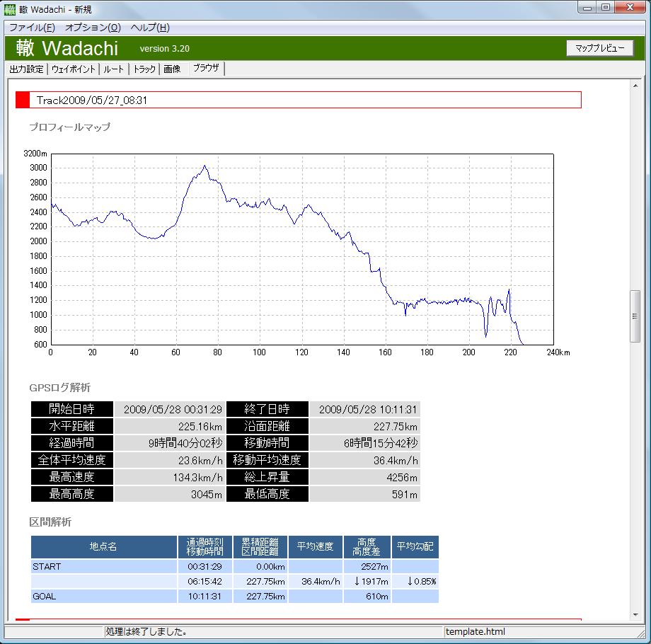Select the START row in the section table

click(104, 567)
